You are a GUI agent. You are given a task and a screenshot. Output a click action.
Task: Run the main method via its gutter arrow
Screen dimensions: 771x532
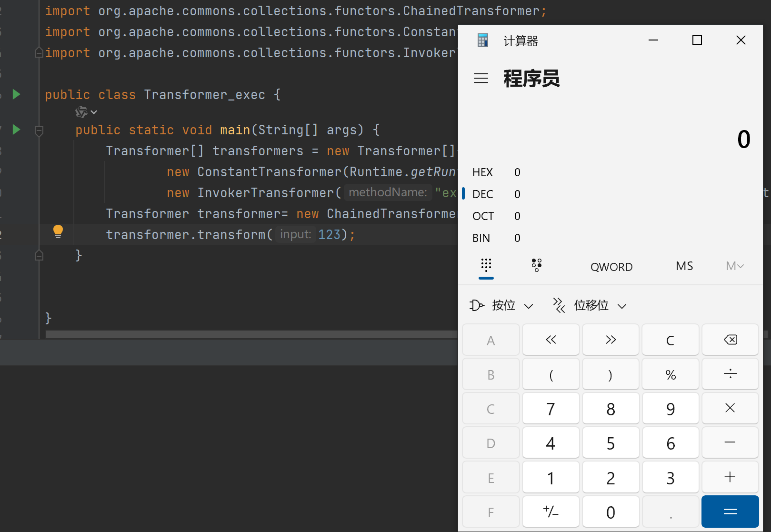(x=17, y=130)
